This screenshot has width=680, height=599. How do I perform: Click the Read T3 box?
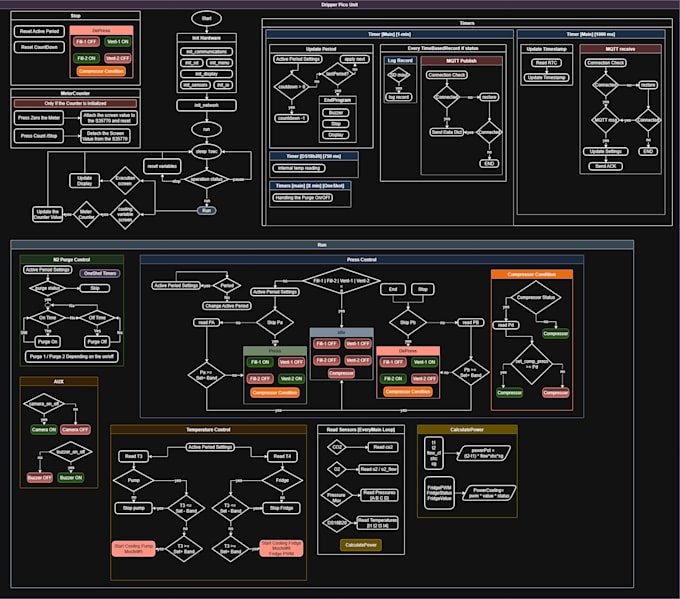point(134,456)
